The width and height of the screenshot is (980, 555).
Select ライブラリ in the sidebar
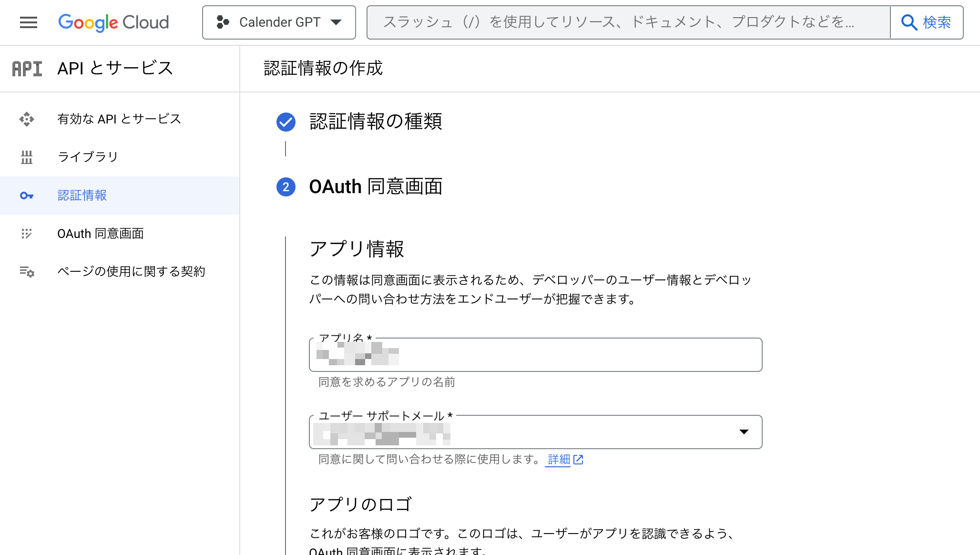click(x=88, y=157)
